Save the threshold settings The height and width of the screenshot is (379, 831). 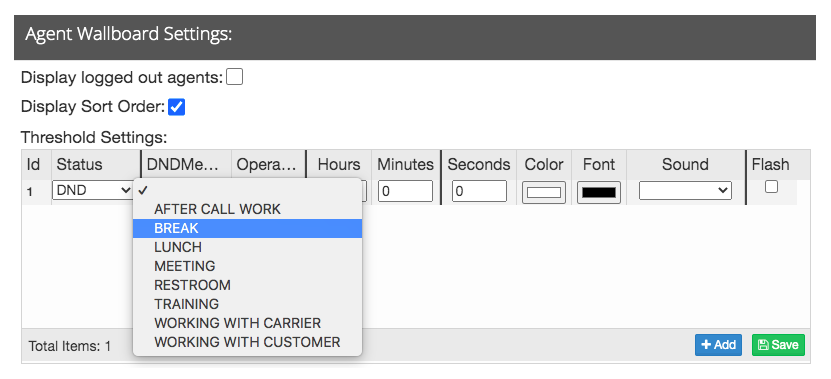(778, 345)
